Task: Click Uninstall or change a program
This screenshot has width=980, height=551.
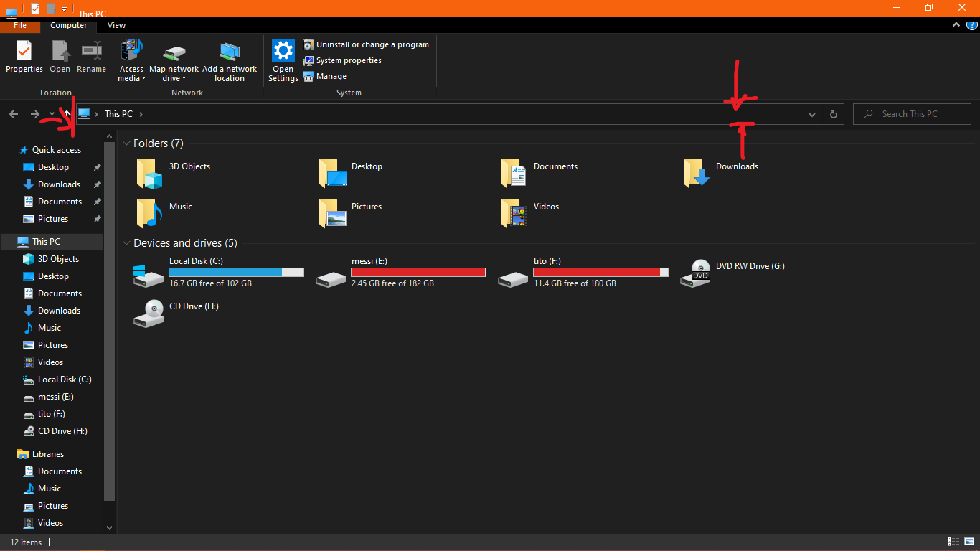Action: tap(366, 44)
